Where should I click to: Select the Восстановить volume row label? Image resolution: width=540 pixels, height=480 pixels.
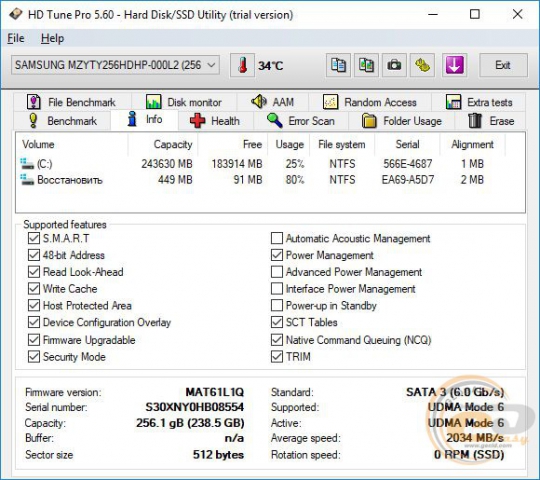pos(70,179)
